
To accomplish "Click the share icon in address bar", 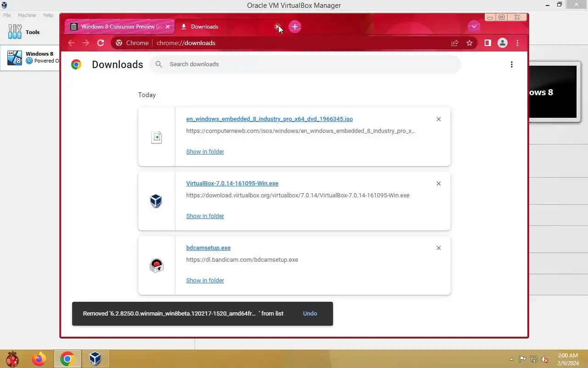I will click(455, 43).
